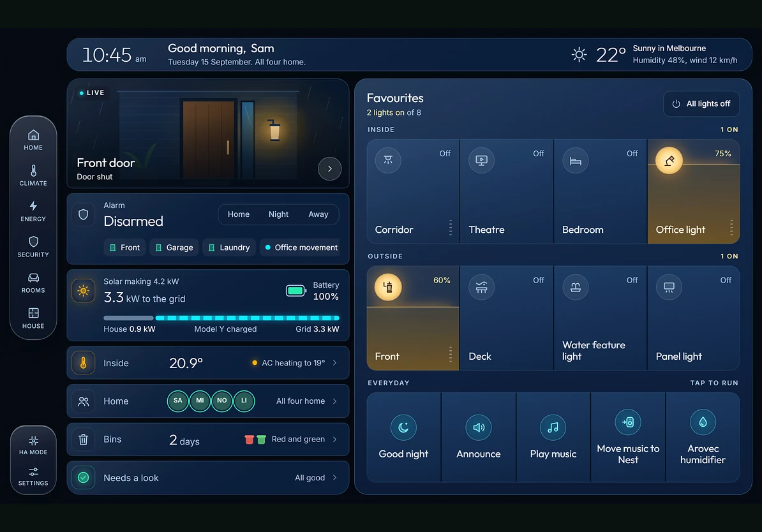The image size is (762, 532).
Task: Tap the Play music note icon
Action: point(553,427)
